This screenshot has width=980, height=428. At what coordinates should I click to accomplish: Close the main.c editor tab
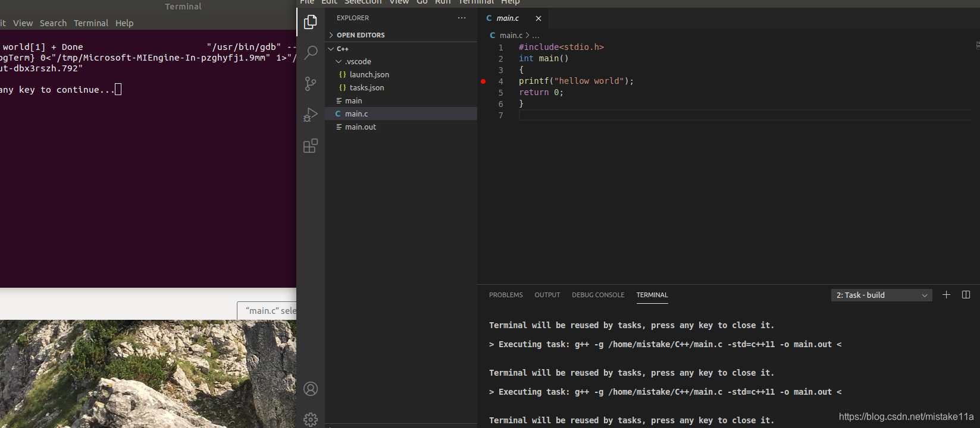[x=538, y=18]
